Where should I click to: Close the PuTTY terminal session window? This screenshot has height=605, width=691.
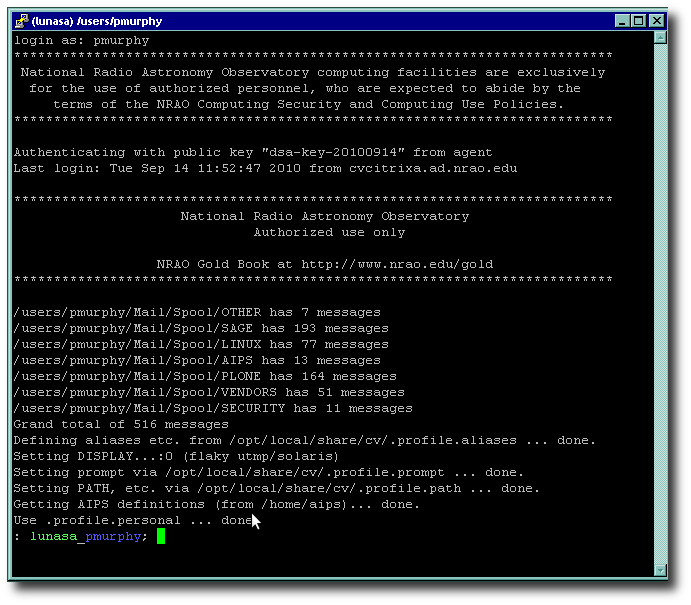point(657,20)
